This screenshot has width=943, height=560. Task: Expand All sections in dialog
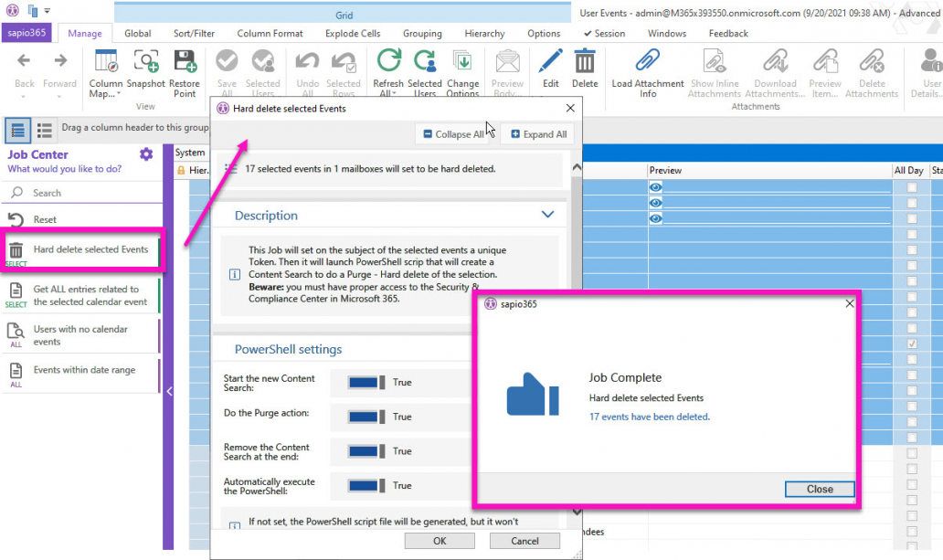click(539, 134)
